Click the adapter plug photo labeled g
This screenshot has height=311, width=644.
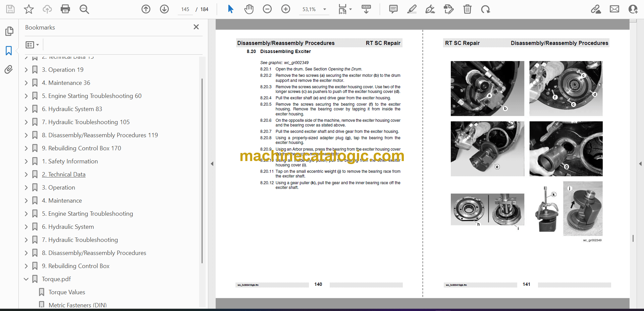[x=566, y=149]
